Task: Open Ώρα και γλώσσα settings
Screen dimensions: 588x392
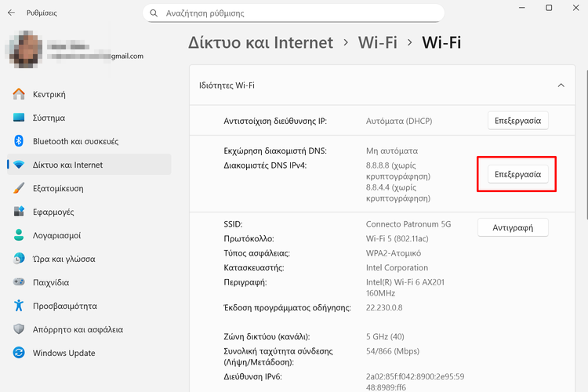Action: [64, 259]
